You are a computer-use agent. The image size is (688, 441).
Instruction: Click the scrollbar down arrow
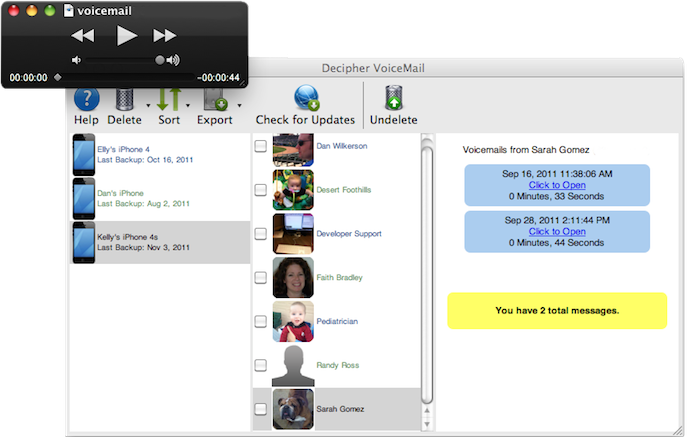427,424
